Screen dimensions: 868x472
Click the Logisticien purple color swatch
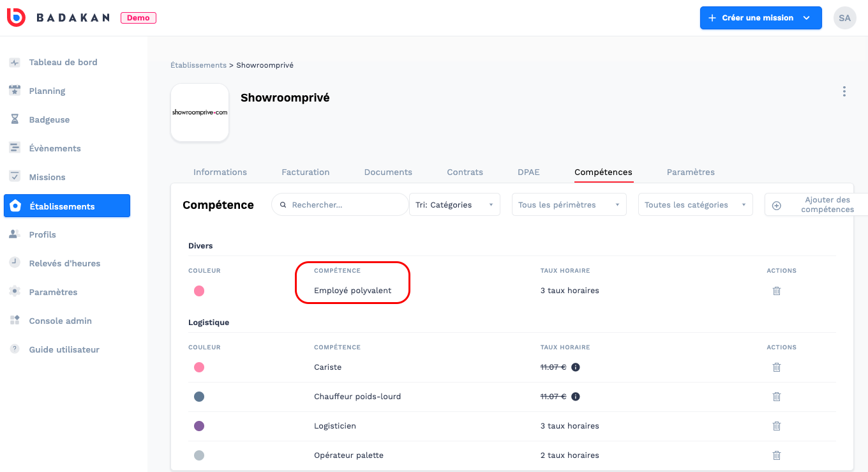pos(199,426)
